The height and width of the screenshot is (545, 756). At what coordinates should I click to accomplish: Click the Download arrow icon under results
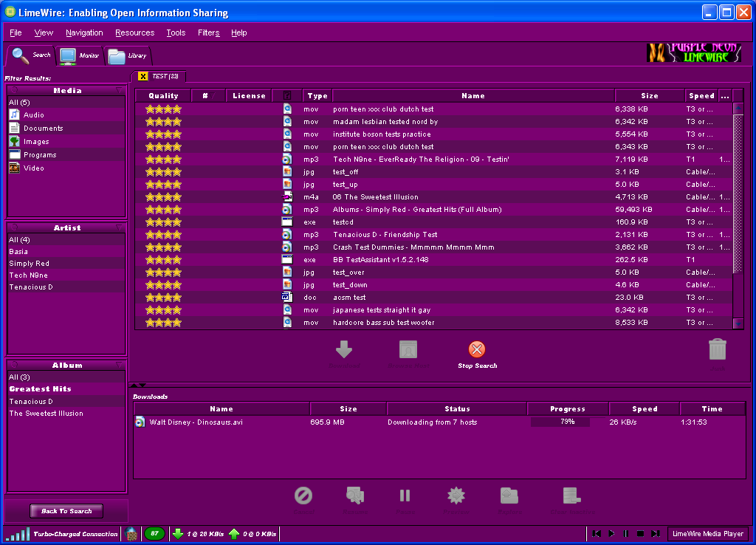344,349
